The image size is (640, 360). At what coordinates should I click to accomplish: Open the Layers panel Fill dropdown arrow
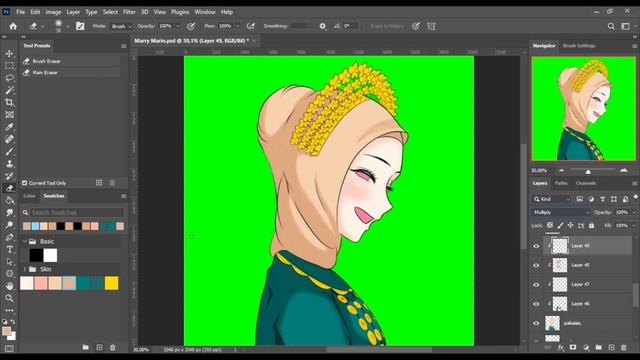(x=634, y=225)
